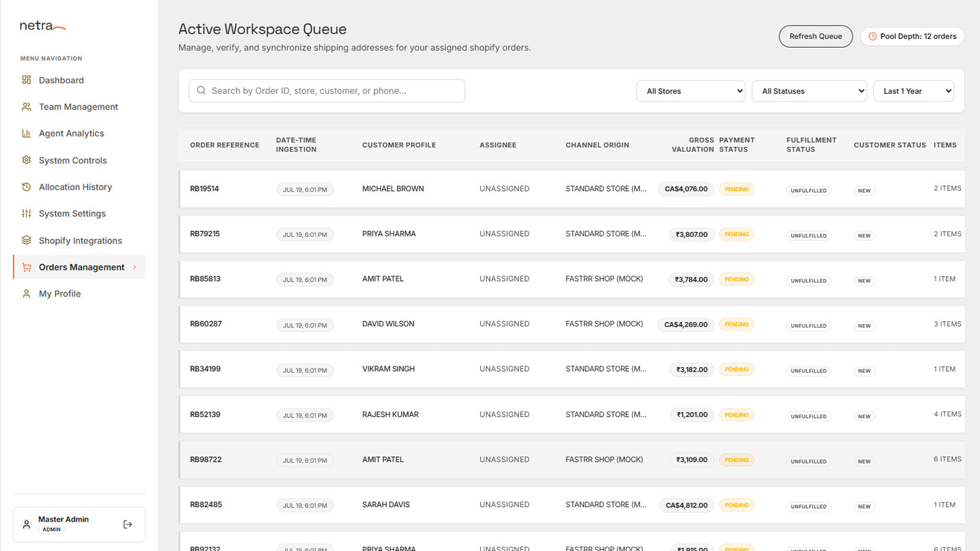The image size is (980, 551).
Task: Open the Orders Management menu item
Action: 80,267
